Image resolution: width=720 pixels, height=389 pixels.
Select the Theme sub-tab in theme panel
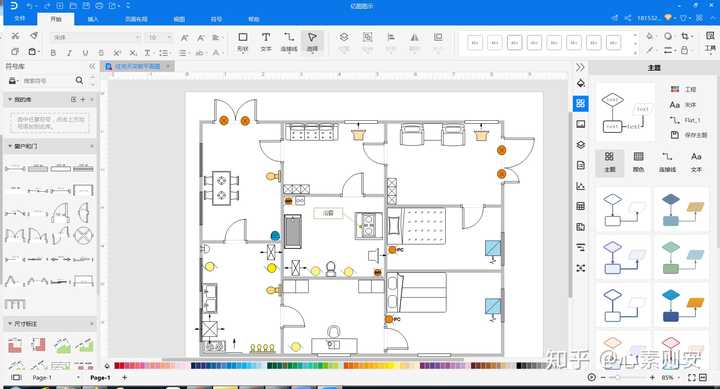tap(609, 162)
